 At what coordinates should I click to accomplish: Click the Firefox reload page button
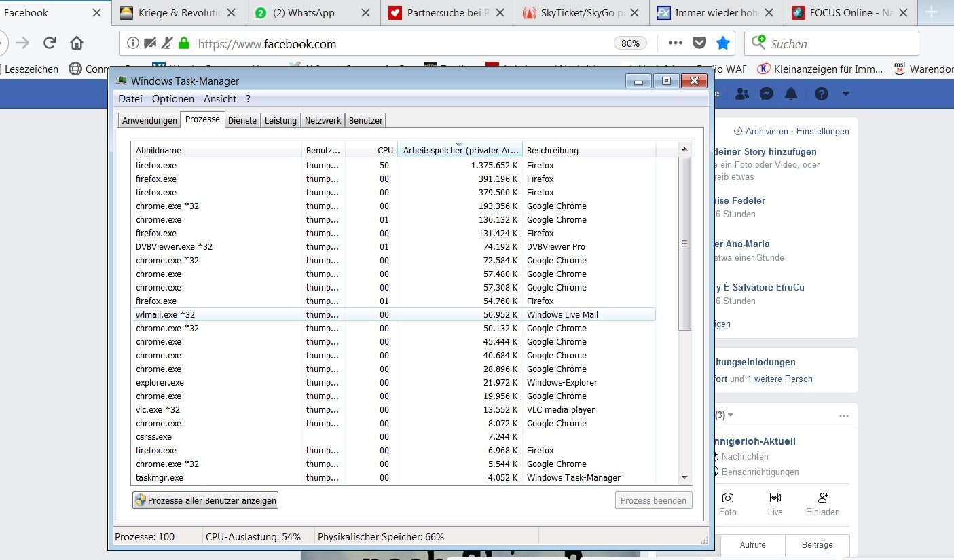coord(50,43)
